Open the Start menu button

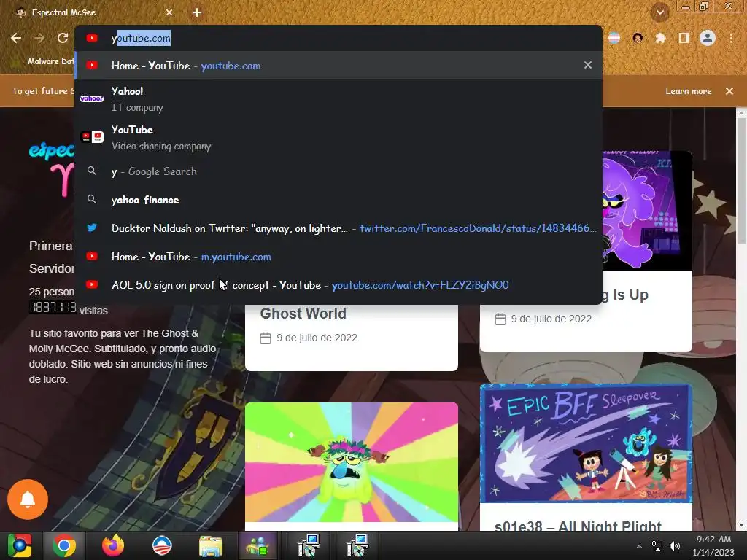(19, 545)
